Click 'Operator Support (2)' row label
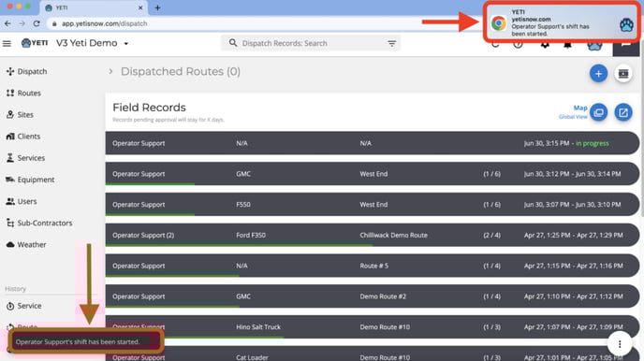644x361 pixels. [143, 235]
